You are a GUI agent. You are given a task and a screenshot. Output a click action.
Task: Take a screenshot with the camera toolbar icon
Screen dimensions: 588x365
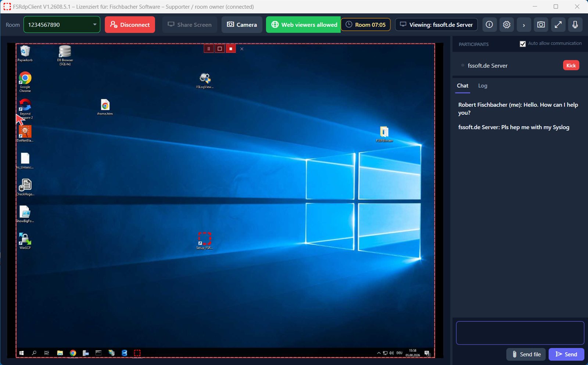tap(541, 25)
